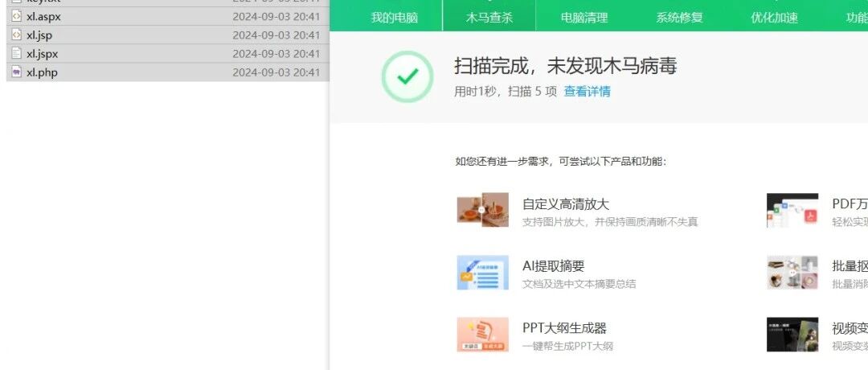868x370 pixels.
Task: Click 一键帮生成PPT大纲 description
Action: pos(568,346)
